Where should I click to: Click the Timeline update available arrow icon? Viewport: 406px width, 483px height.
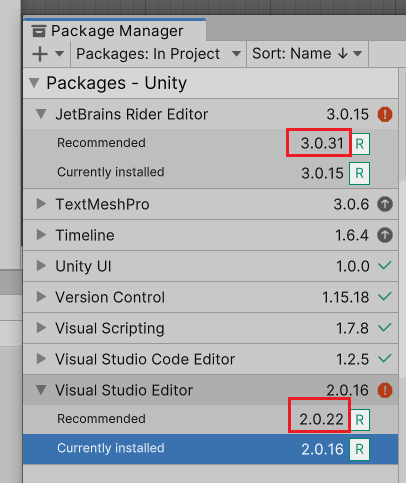tap(385, 235)
